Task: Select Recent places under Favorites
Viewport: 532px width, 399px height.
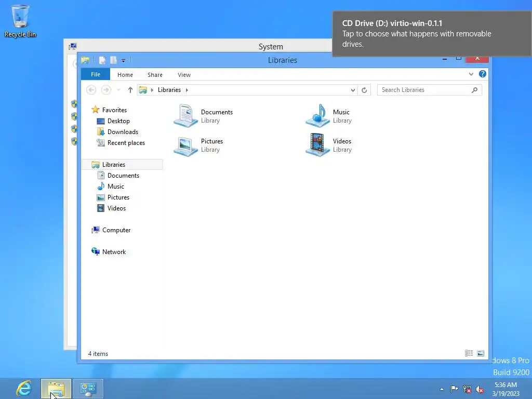Action: 126,143
